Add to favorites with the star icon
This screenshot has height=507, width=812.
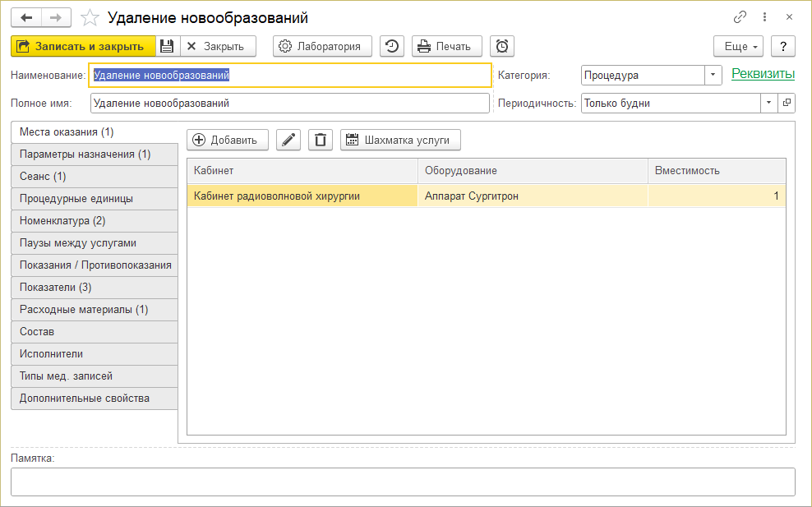point(91,17)
